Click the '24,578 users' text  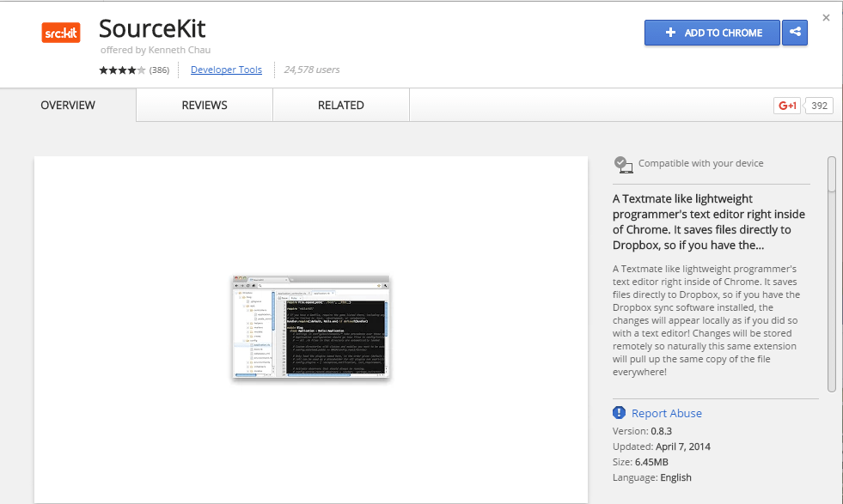click(x=312, y=70)
